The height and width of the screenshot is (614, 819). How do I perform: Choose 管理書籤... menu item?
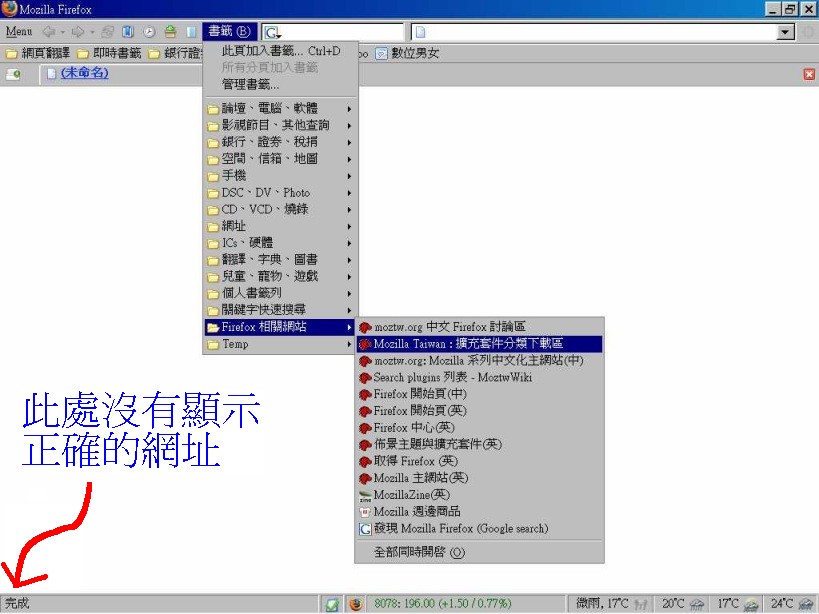[x=280, y=84]
